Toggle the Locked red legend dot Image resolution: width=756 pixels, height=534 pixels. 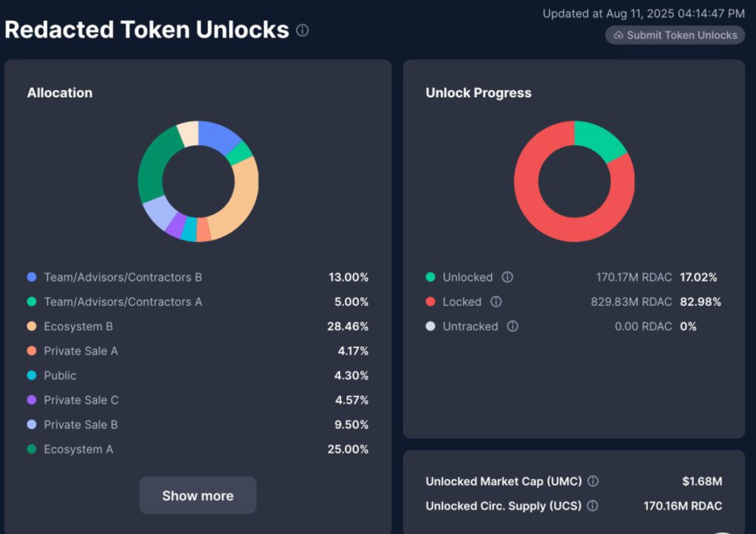[x=430, y=301]
